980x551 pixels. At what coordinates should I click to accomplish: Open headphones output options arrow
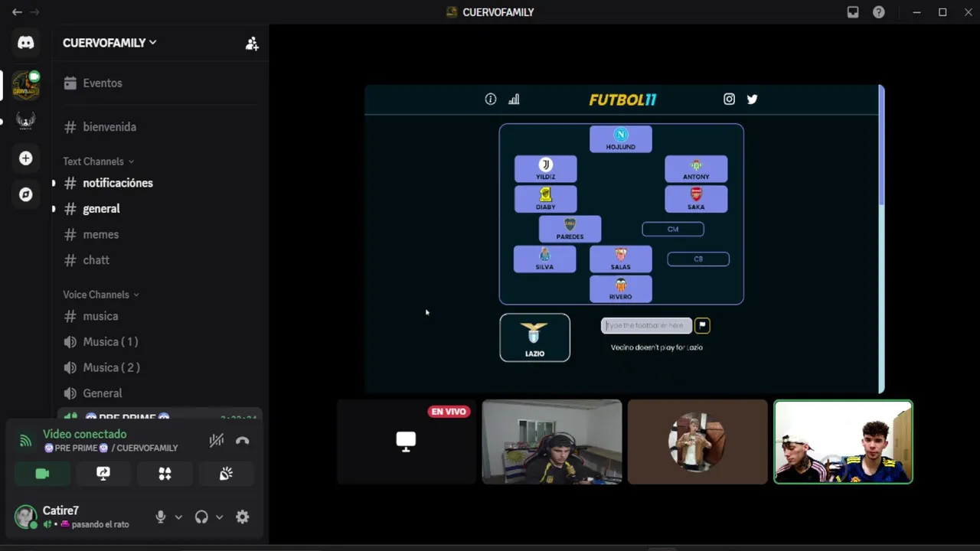point(219,517)
